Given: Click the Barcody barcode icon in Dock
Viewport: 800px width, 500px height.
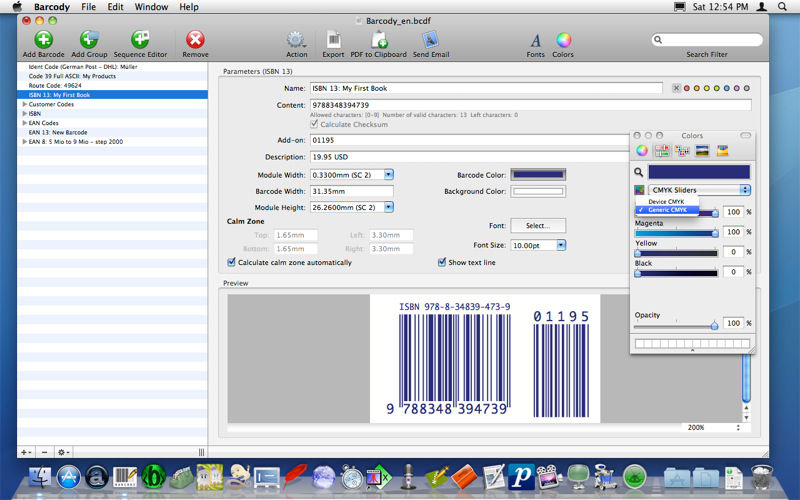Looking at the screenshot, I should (x=125, y=478).
